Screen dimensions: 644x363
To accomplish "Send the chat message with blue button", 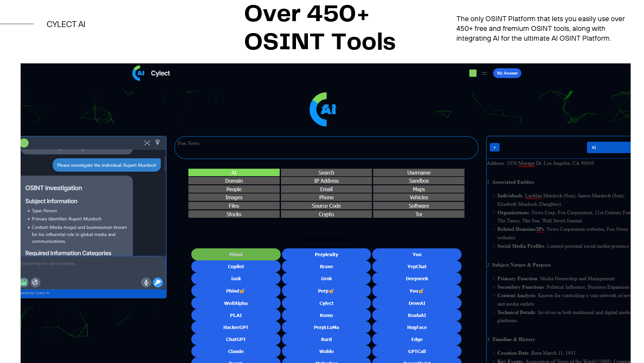I will pos(158,282).
